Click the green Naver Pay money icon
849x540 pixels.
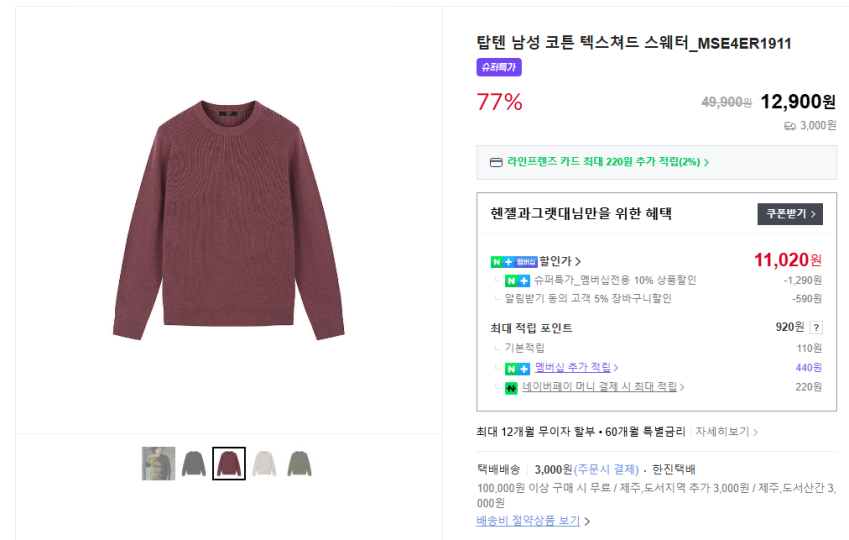[511, 387]
